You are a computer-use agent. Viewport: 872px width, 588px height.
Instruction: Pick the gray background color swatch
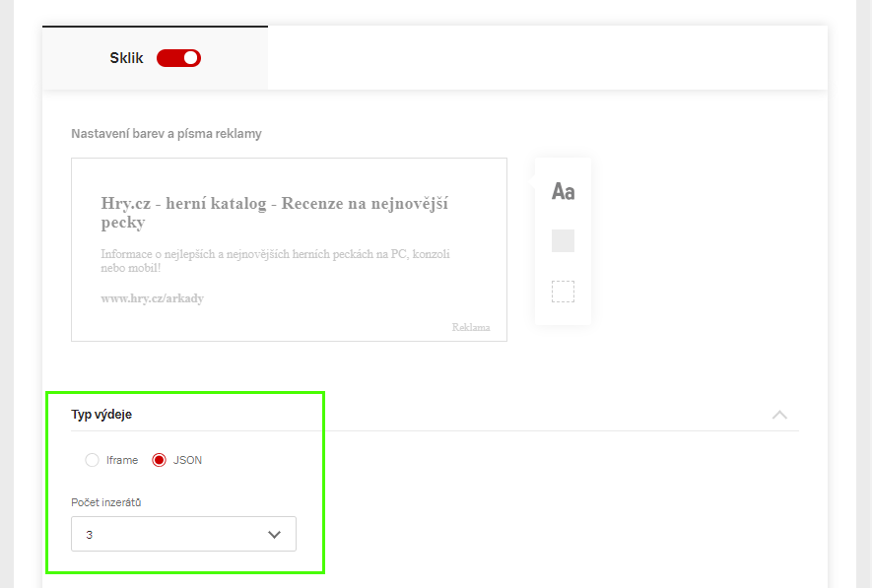[x=563, y=240]
